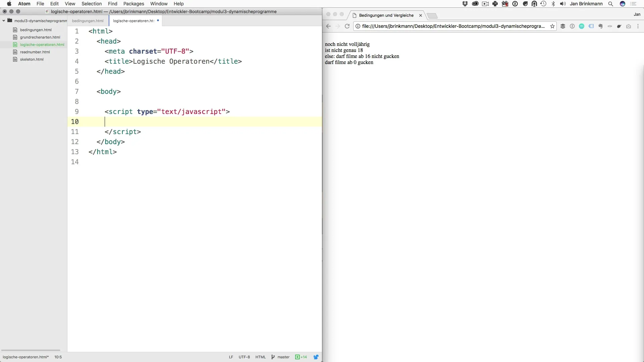Click the browser back arrow button
Screen dimensions: 644x362
click(328, 26)
